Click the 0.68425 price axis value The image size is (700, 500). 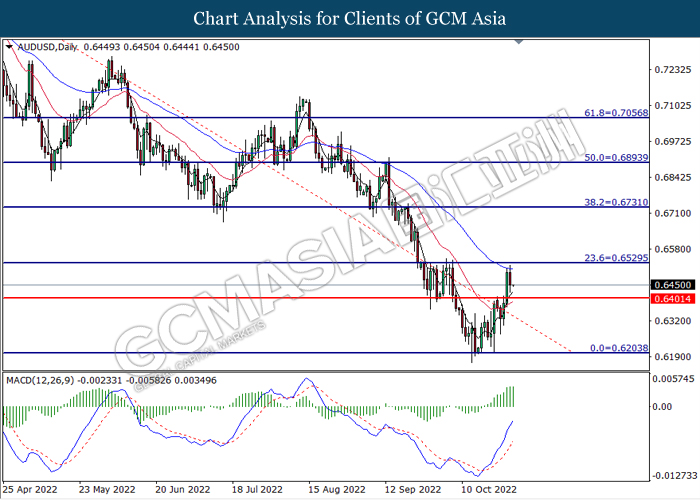tap(673, 177)
